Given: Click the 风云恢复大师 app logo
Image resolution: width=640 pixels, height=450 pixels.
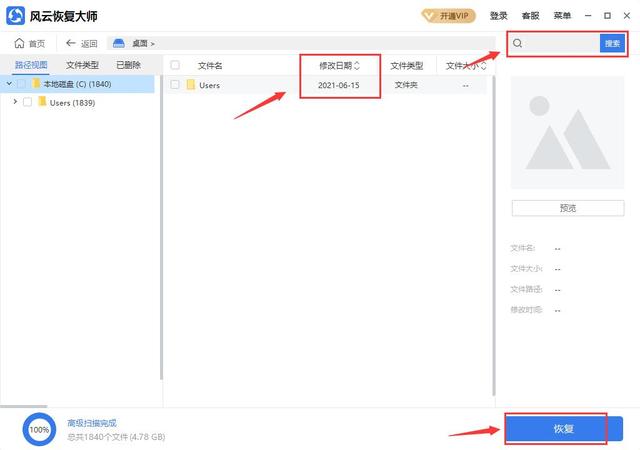Looking at the screenshot, I should point(16,16).
